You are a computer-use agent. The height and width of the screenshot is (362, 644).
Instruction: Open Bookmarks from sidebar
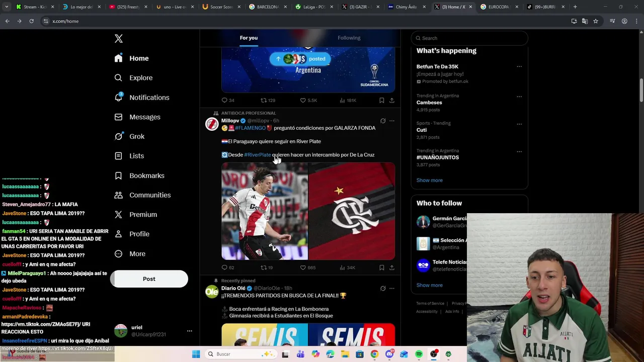pyautogui.click(x=139, y=175)
